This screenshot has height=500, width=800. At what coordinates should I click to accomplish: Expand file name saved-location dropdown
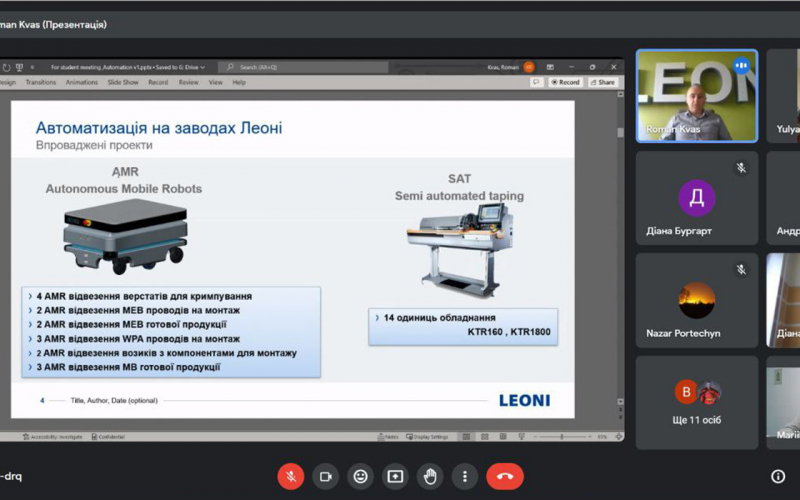tap(203, 67)
